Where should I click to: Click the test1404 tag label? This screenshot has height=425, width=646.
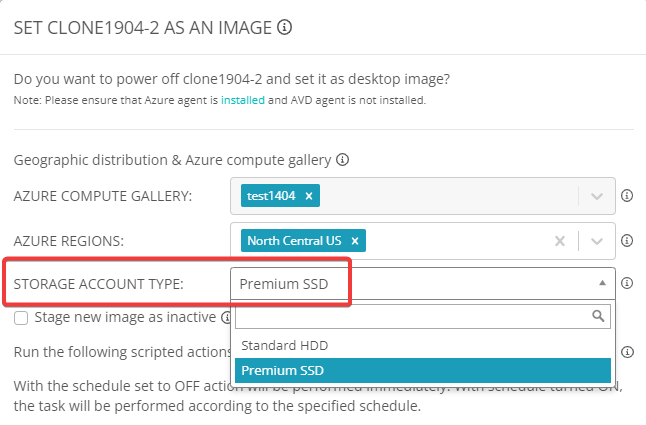click(x=272, y=196)
